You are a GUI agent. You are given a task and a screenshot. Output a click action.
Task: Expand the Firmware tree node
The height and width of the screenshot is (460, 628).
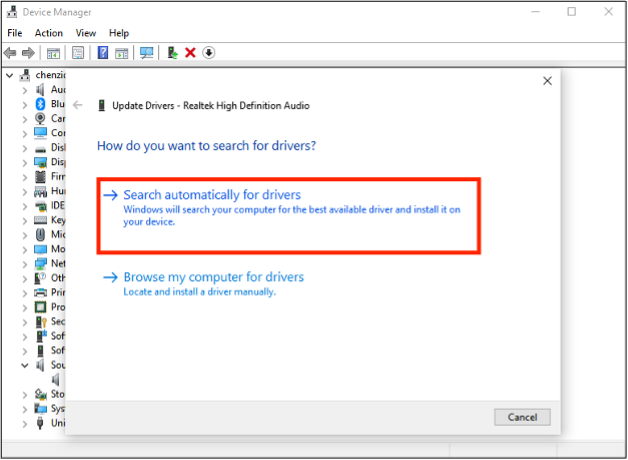(x=25, y=177)
